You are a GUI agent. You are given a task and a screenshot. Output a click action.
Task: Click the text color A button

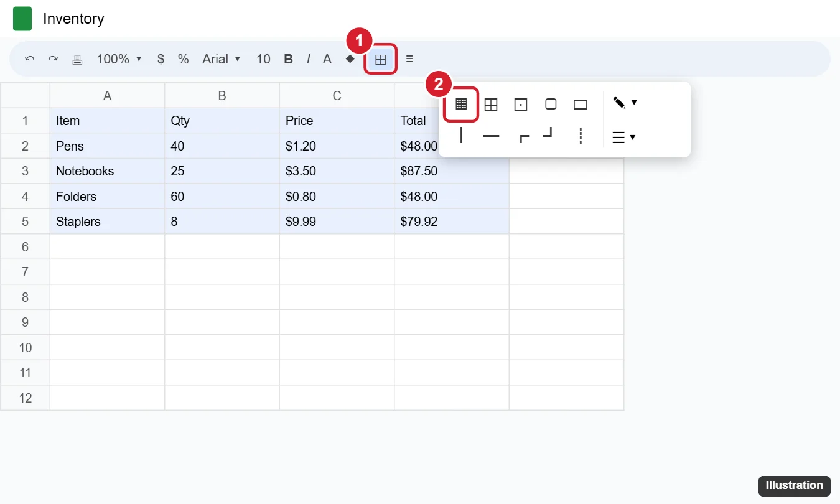click(x=327, y=59)
